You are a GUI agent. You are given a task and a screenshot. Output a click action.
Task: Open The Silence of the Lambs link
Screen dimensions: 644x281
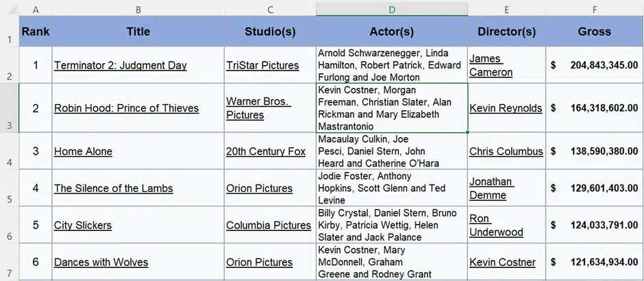113,188
